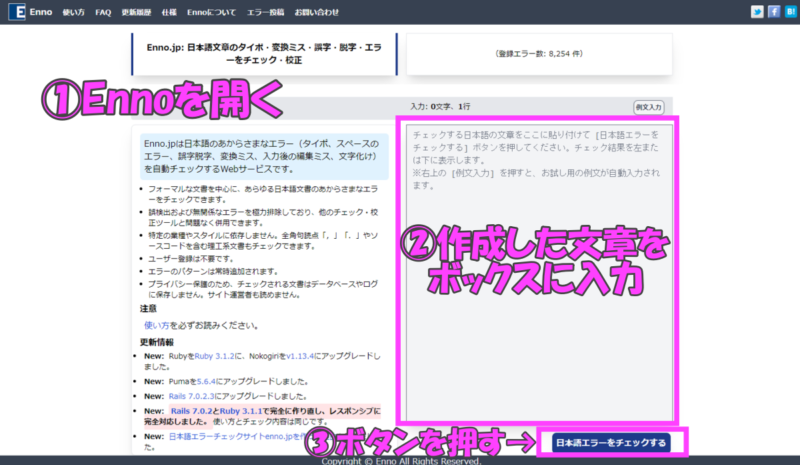The width and height of the screenshot is (800, 465).
Task: Click the 入力: 0文字、1行 counter
Action: point(440,107)
